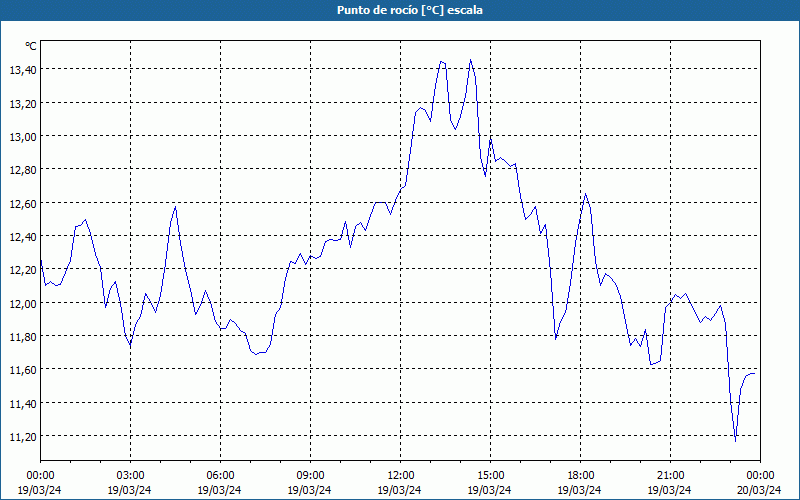This screenshot has width=800, height=500.
Task: Click the 12,60 y-axis label
Action: tap(23, 204)
